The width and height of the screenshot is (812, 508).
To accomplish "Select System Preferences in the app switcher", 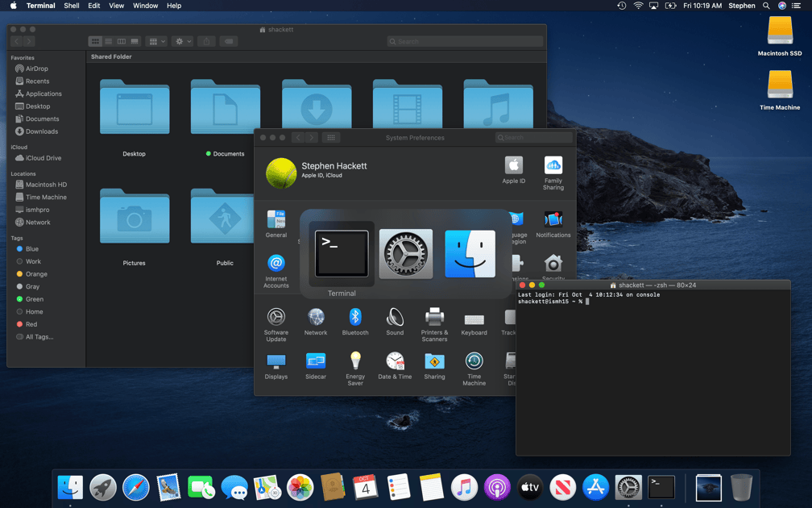I will click(x=406, y=253).
